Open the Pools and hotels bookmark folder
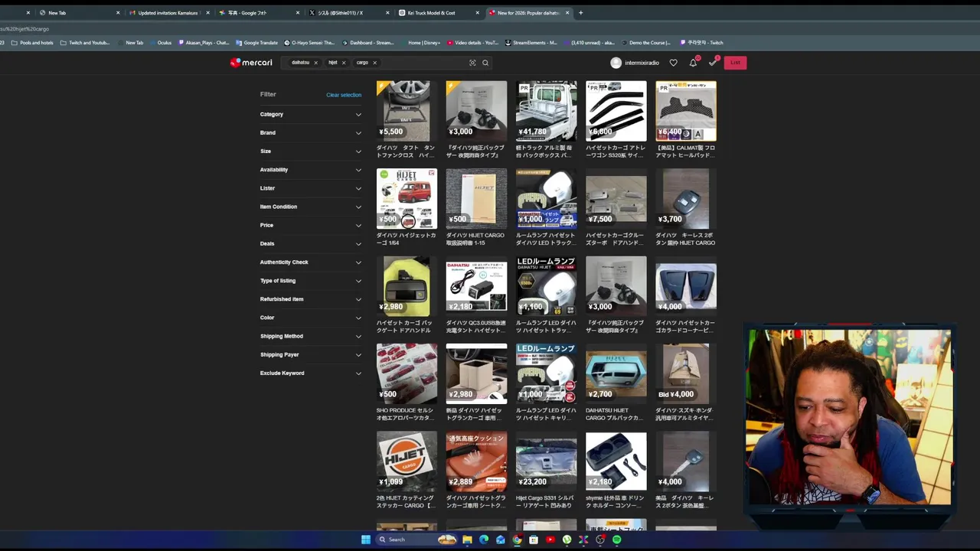Screen dimensions: 980x551 tap(32, 43)
